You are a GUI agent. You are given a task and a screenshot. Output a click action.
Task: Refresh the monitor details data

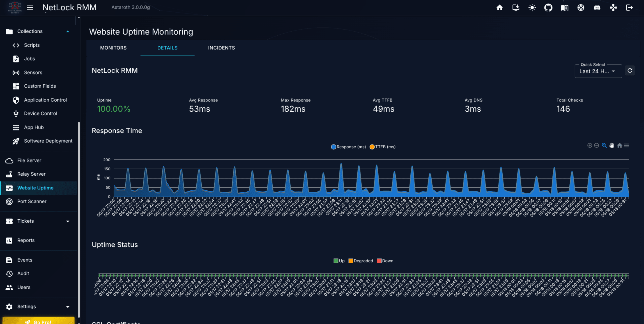(x=630, y=71)
